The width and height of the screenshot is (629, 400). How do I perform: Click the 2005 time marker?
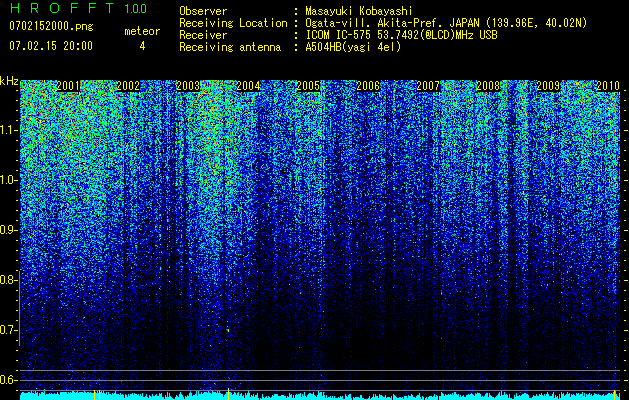click(x=308, y=86)
